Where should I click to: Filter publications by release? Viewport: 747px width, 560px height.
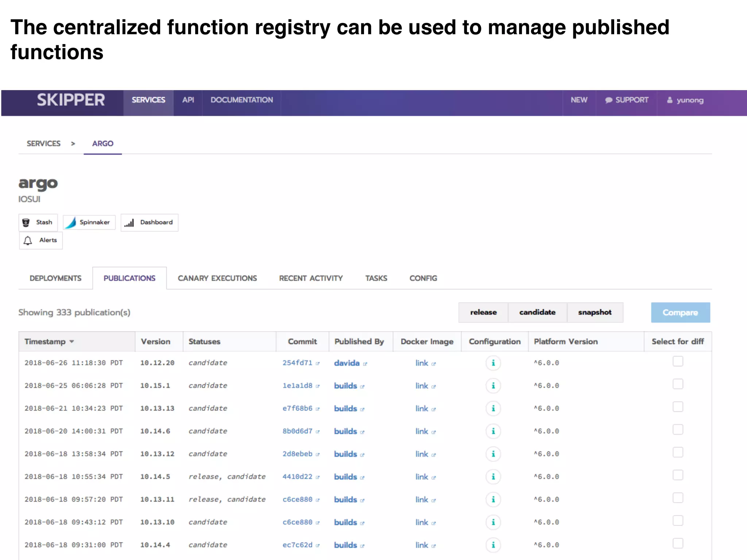483,312
